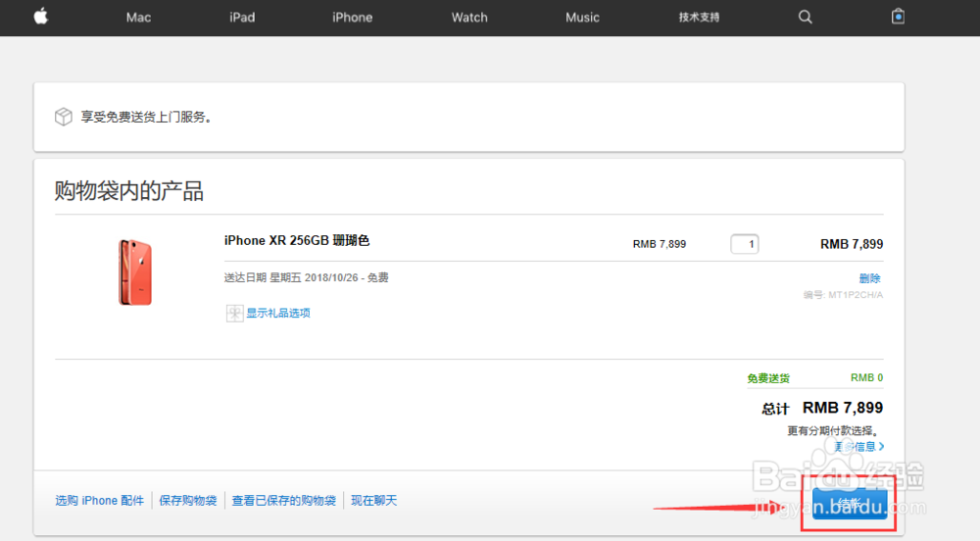
Task: Click the 购物袋内的产品 heading
Action: [x=128, y=190]
